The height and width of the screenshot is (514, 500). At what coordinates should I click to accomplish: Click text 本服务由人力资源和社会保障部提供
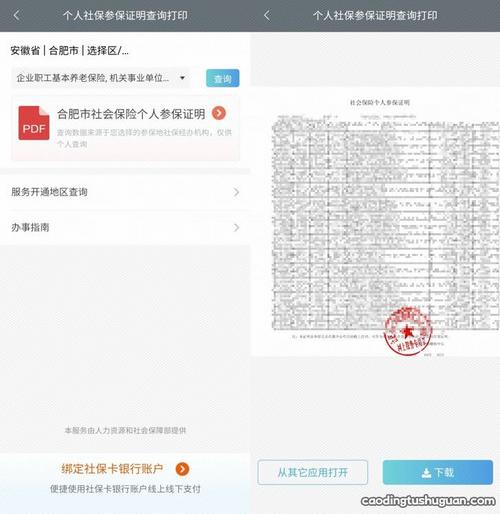[125, 430]
